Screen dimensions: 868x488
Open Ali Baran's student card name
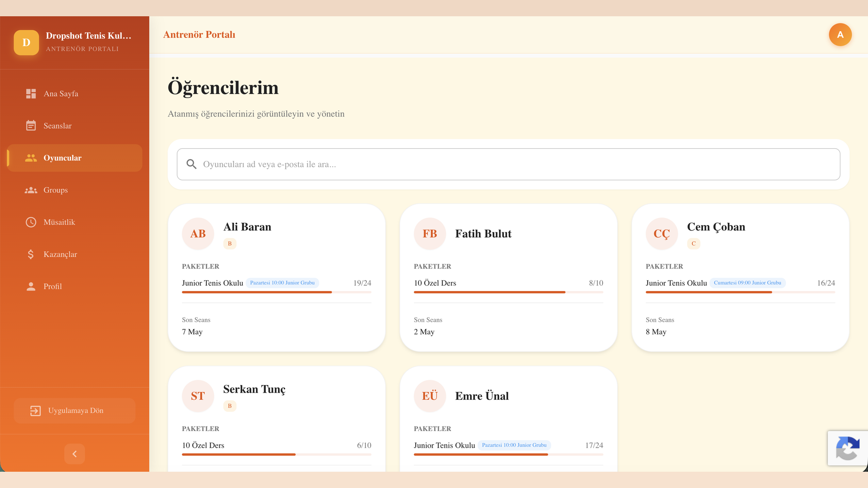[247, 227]
